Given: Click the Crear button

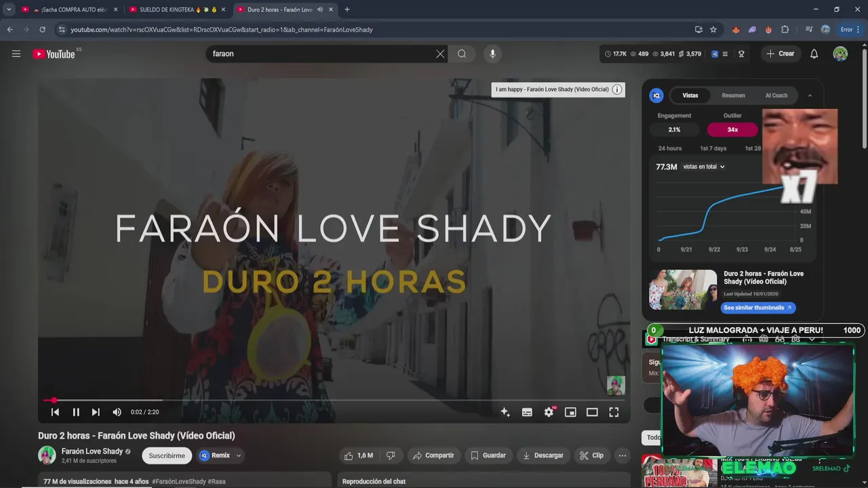Looking at the screenshot, I should [780, 54].
